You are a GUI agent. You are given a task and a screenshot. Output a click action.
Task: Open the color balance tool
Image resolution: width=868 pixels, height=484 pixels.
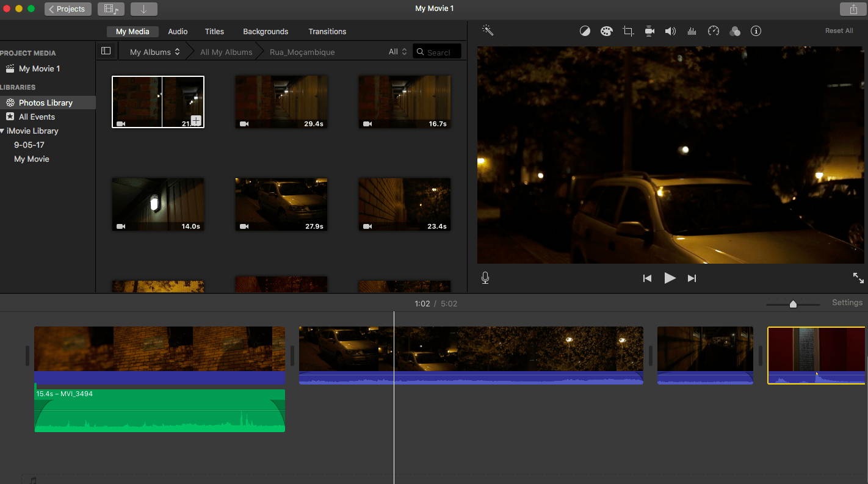click(x=585, y=31)
